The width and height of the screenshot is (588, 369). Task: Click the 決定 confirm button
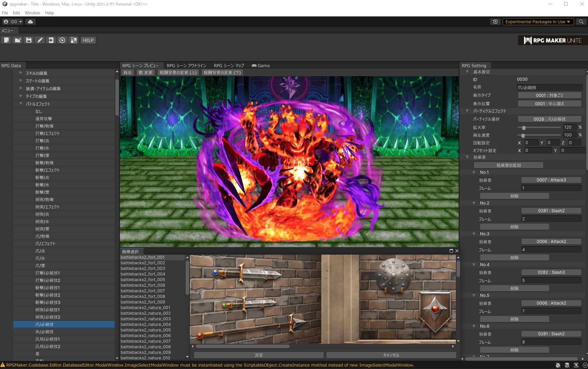(259, 355)
